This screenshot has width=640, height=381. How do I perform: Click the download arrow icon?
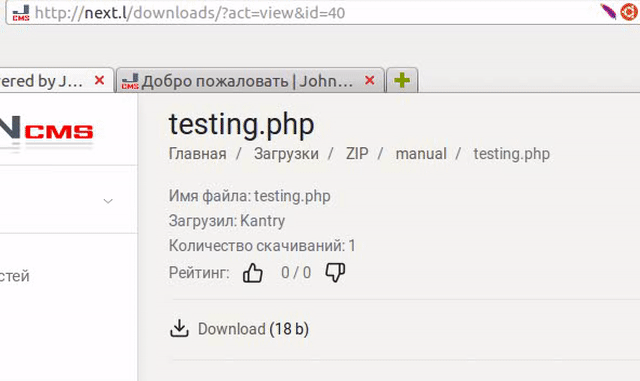click(179, 328)
